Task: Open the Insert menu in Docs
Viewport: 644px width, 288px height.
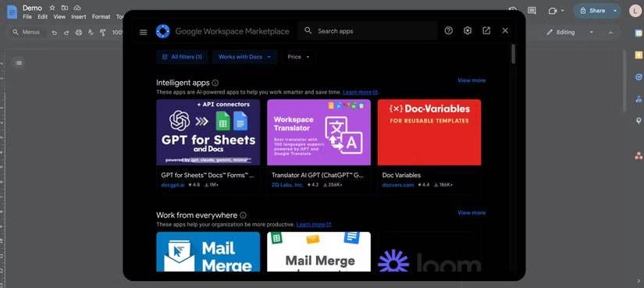Action: tap(78, 17)
